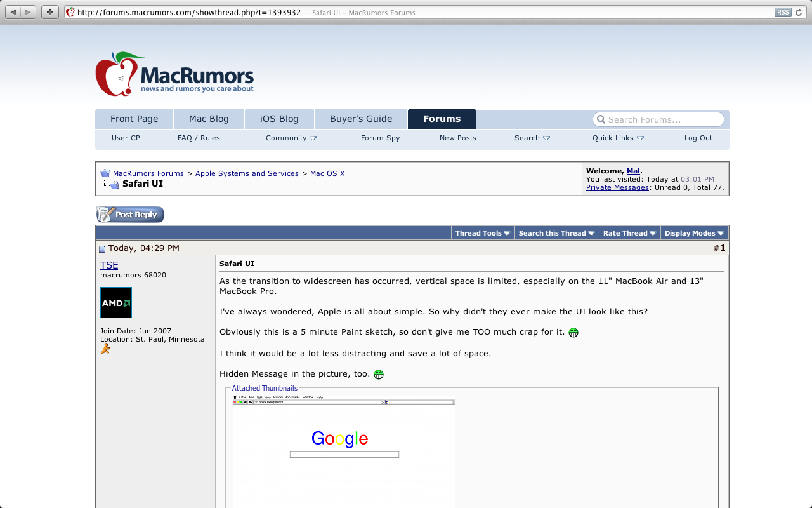The width and height of the screenshot is (812, 508).
Task: Open the Mac Blog tab
Action: pos(209,119)
